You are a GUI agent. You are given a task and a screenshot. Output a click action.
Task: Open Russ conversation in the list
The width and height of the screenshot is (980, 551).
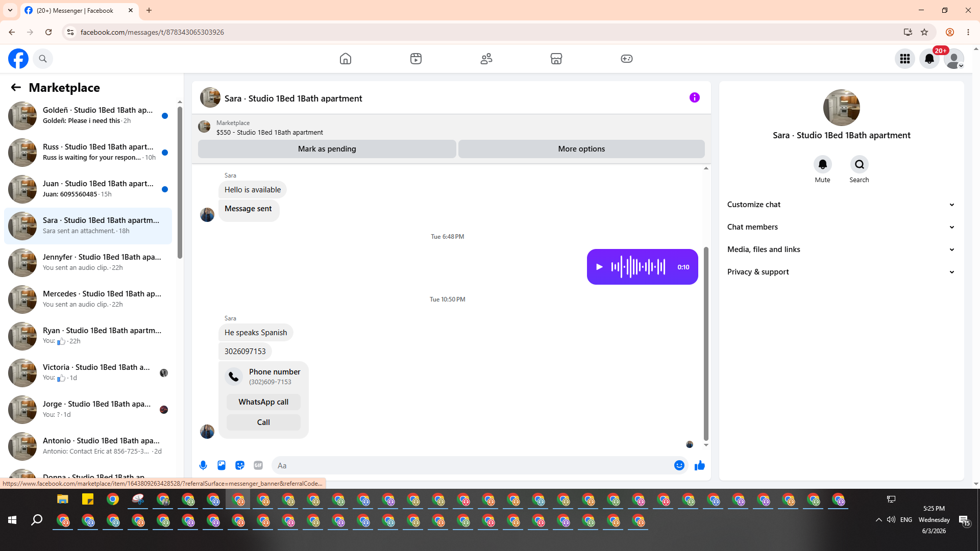(x=88, y=153)
